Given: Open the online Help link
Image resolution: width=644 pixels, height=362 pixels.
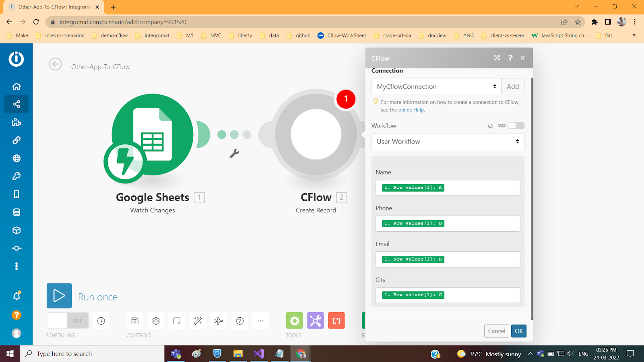Looking at the screenshot, I should [411, 110].
